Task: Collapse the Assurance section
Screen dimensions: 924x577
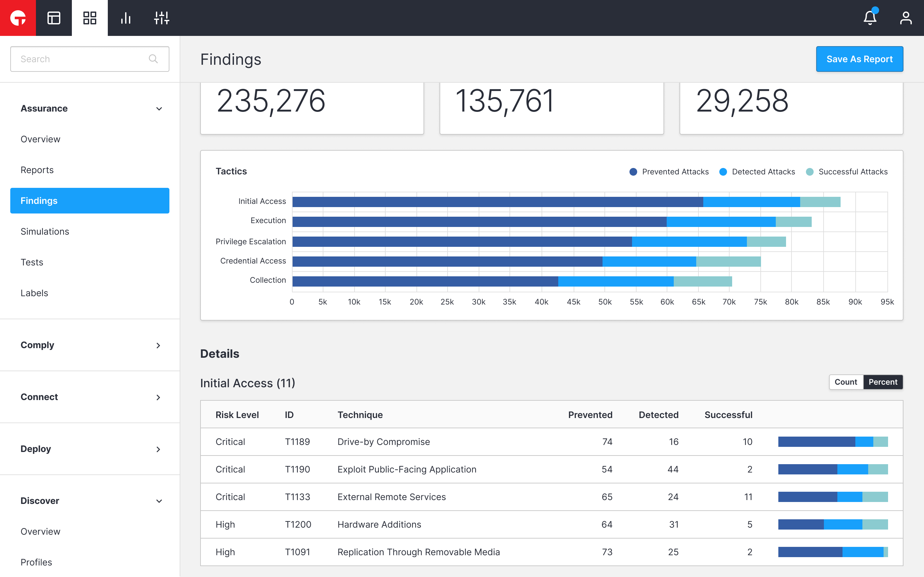Action: pyautogui.click(x=159, y=109)
